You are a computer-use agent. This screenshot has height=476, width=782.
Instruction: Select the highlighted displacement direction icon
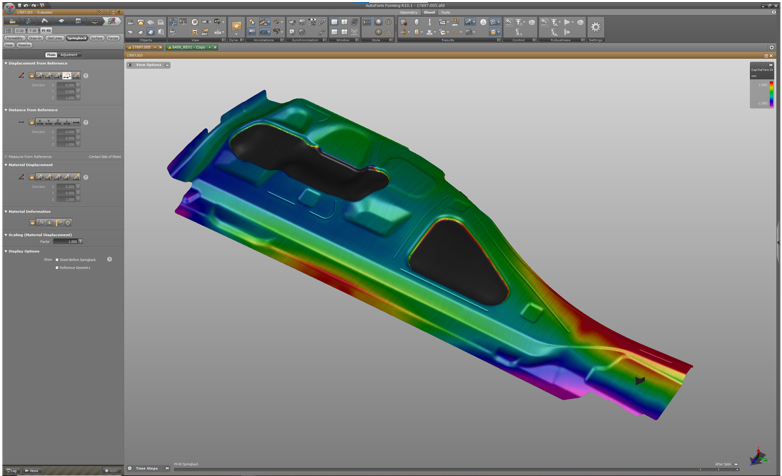click(x=67, y=75)
